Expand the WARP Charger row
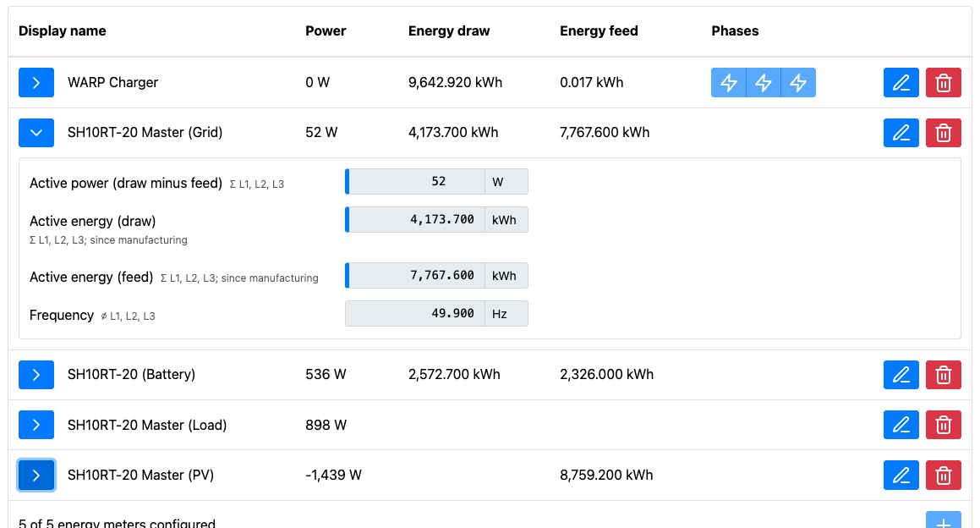Viewport: 980px width, 528px height. (x=36, y=83)
